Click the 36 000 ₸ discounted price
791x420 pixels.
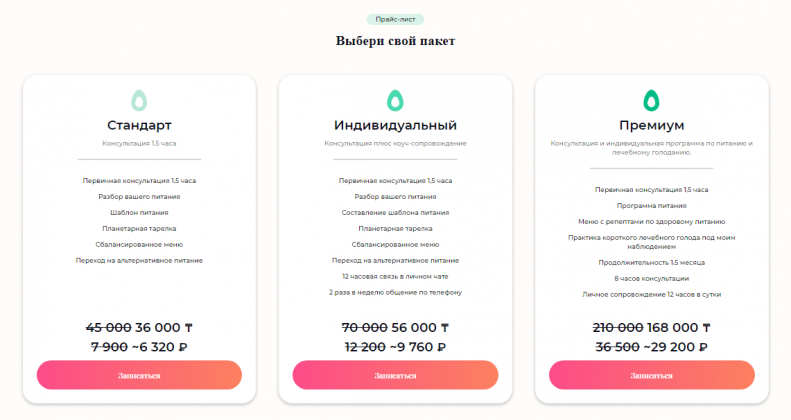pos(164,328)
